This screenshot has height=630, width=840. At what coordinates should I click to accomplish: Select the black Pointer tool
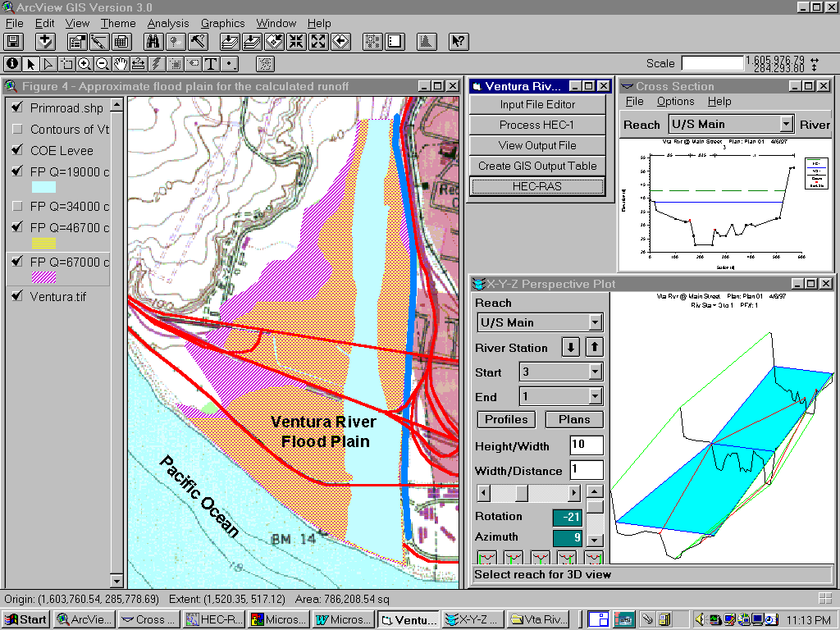point(30,64)
